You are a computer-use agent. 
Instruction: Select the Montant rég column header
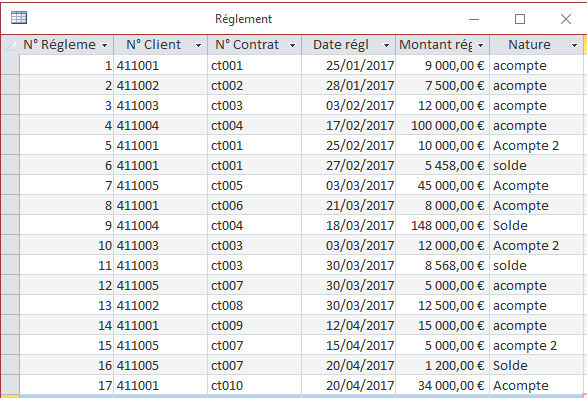click(442, 45)
